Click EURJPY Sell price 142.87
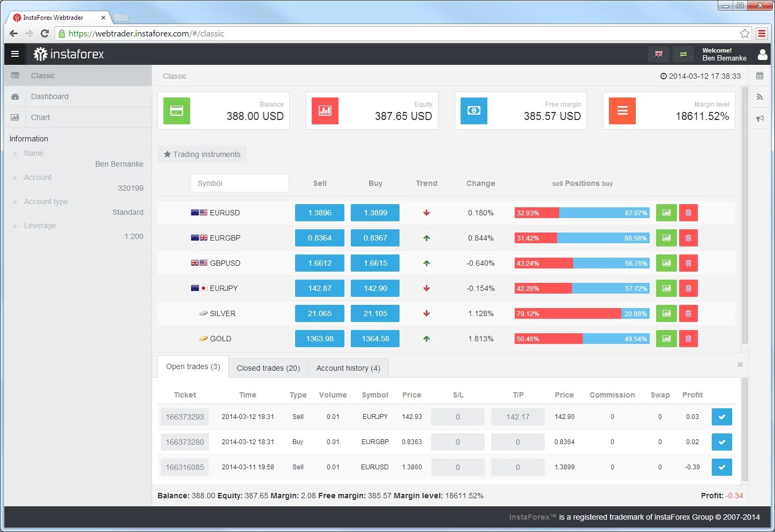The height and width of the screenshot is (532, 775). (x=320, y=288)
